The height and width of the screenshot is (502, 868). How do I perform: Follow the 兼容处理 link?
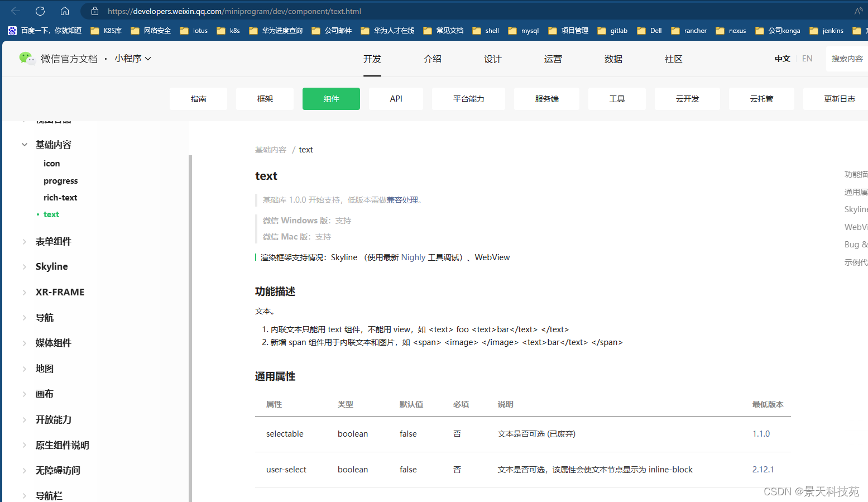point(402,200)
